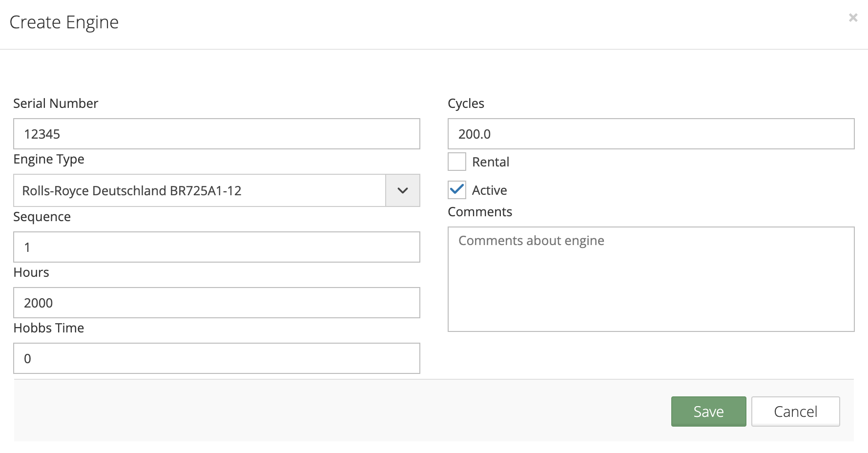Close the Create Engine dialog with X
This screenshot has width=868, height=453.
tap(853, 18)
